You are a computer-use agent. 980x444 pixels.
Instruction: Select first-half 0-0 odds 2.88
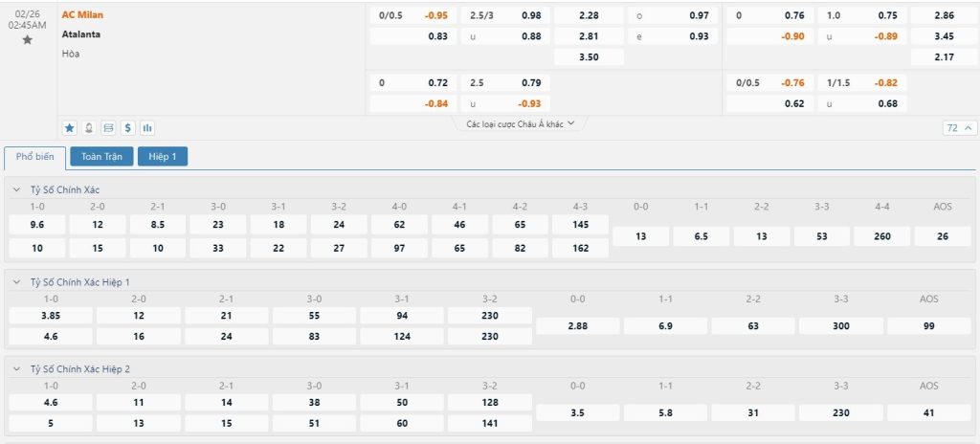point(577,326)
